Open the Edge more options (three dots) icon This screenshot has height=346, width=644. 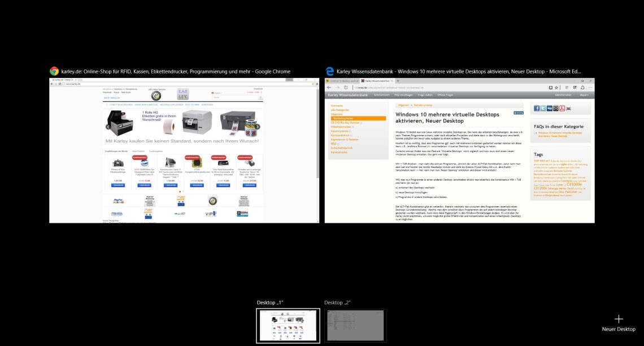590,88
